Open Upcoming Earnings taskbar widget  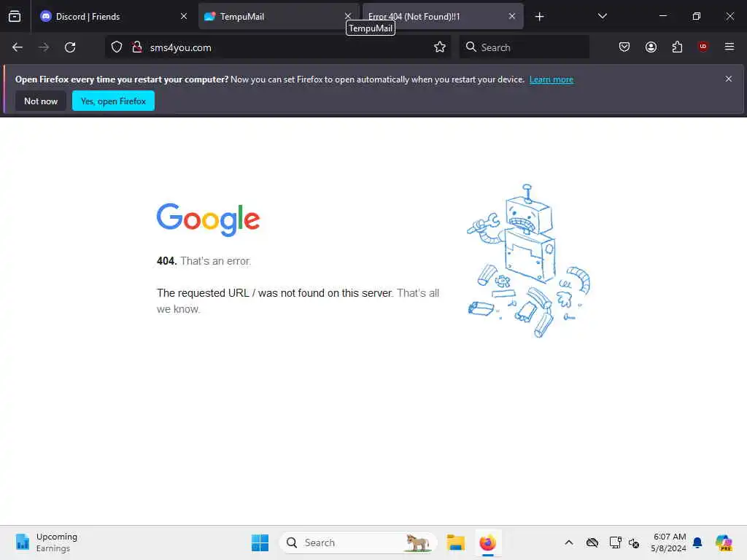(46, 542)
